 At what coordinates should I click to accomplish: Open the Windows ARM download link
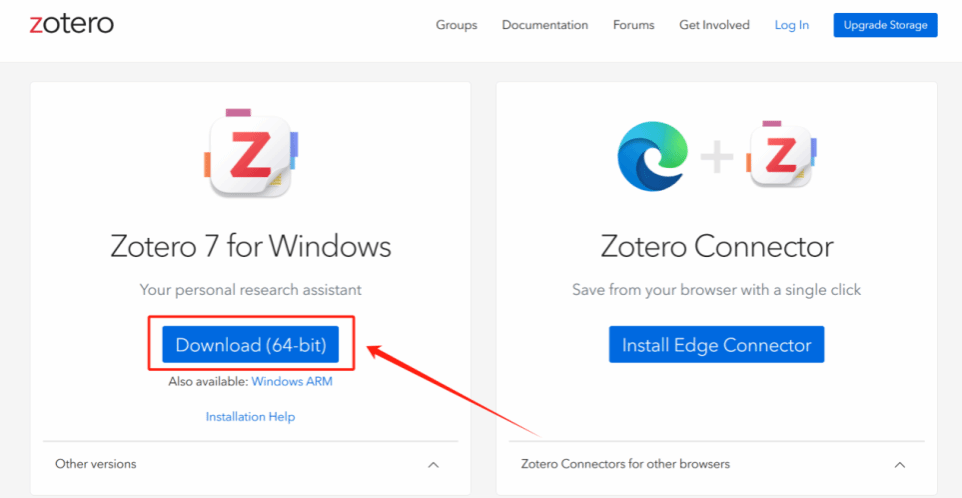[x=292, y=381]
